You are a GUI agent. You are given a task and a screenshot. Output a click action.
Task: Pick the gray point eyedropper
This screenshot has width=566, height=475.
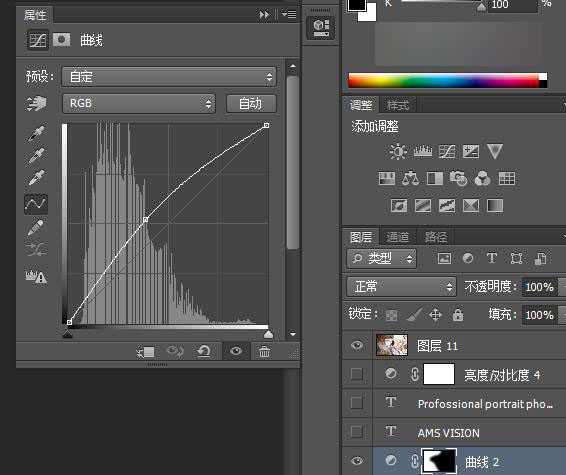(x=36, y=156)
